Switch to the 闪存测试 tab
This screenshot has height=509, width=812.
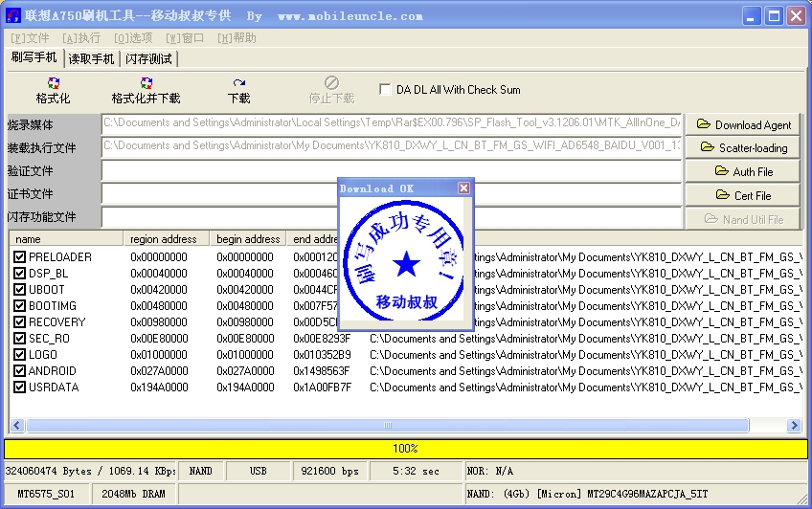point(148,59)
